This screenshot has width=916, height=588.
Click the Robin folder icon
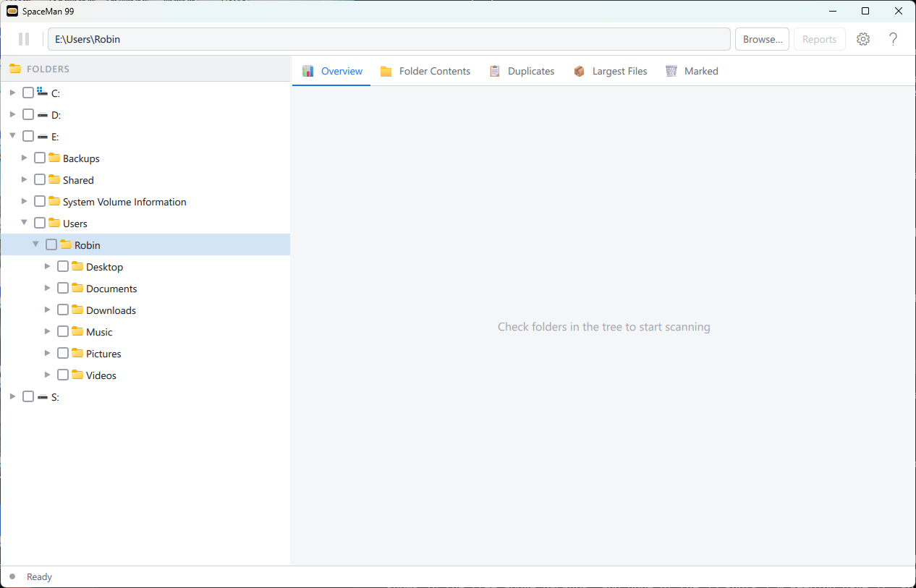[66, 244]
